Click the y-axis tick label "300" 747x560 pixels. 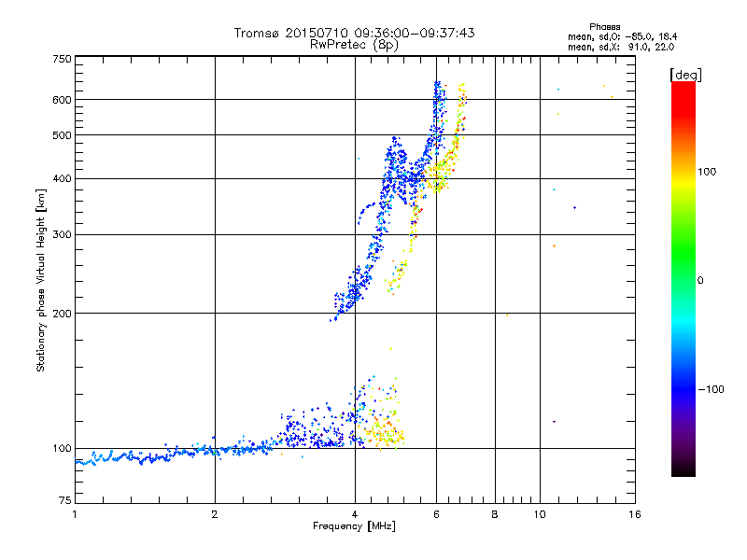pyautogui.click(x=62, y=235)
